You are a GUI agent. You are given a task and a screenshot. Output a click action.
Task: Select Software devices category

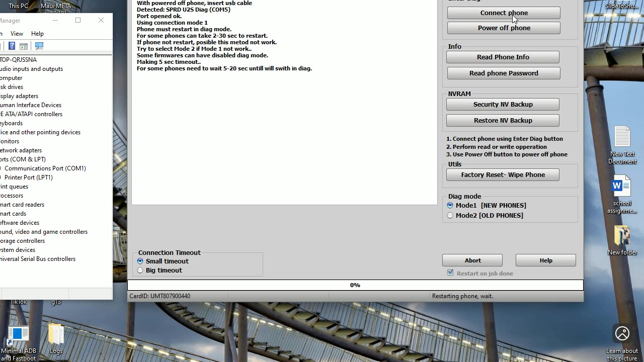click(20, 223)
